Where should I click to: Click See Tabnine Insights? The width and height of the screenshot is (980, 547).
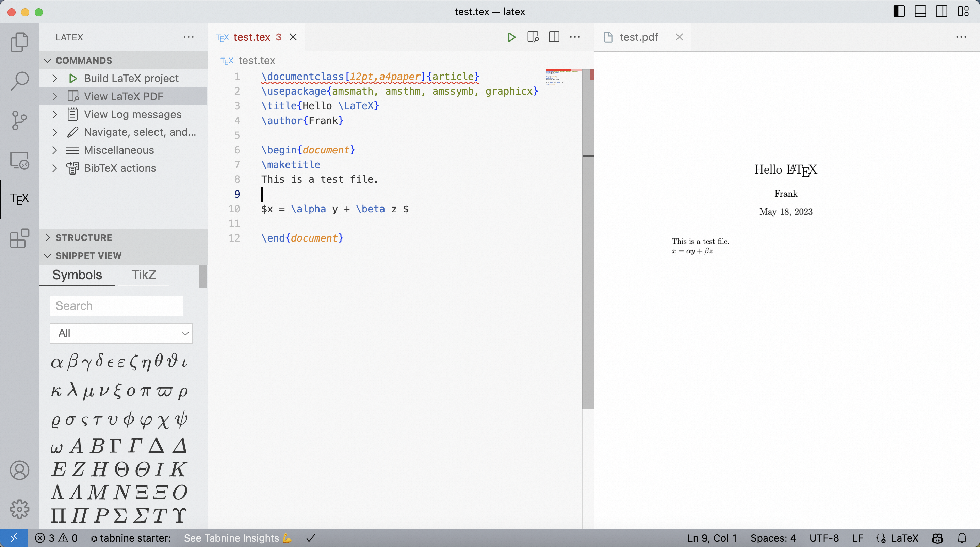coord(238,538)
